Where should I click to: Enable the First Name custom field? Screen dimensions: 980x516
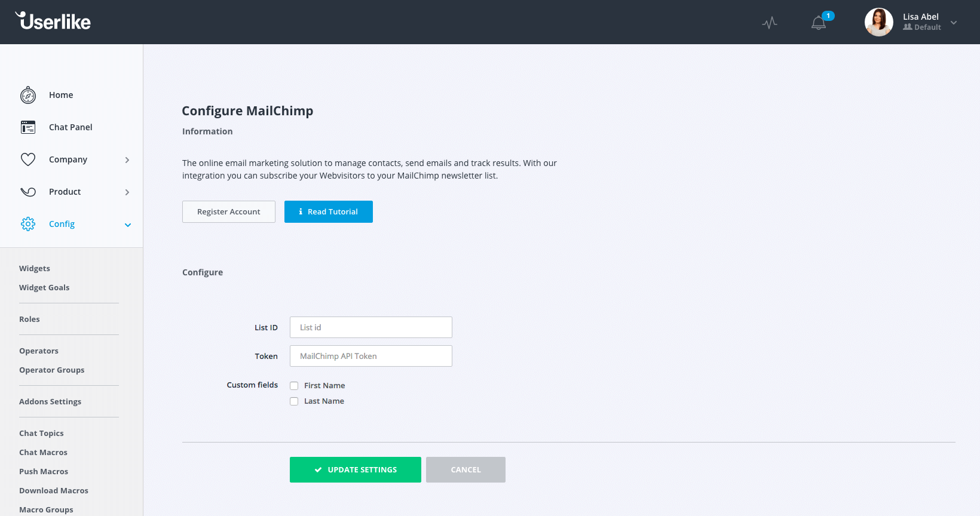tap(294, 386)
